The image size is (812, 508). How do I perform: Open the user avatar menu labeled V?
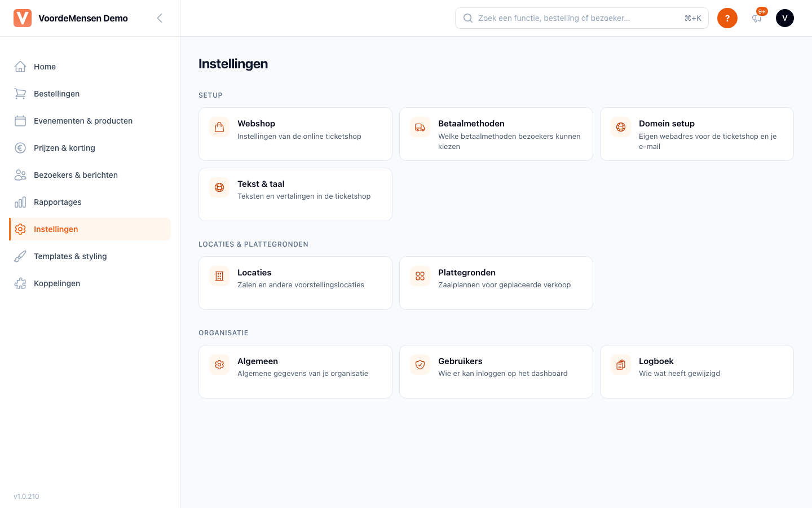point(785,18)
